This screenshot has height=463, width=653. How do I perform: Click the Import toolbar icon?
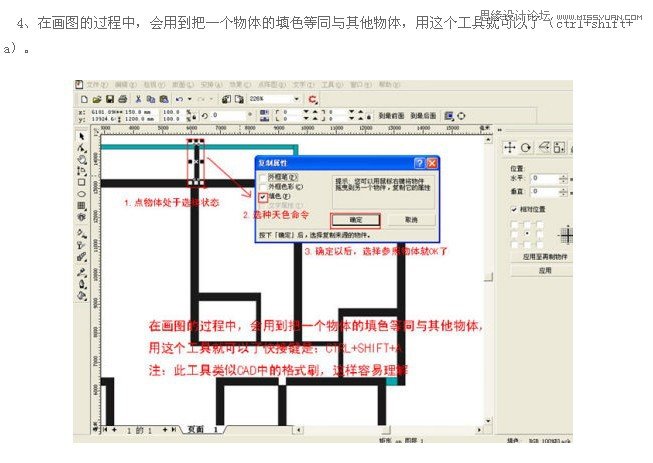(226, 99)
